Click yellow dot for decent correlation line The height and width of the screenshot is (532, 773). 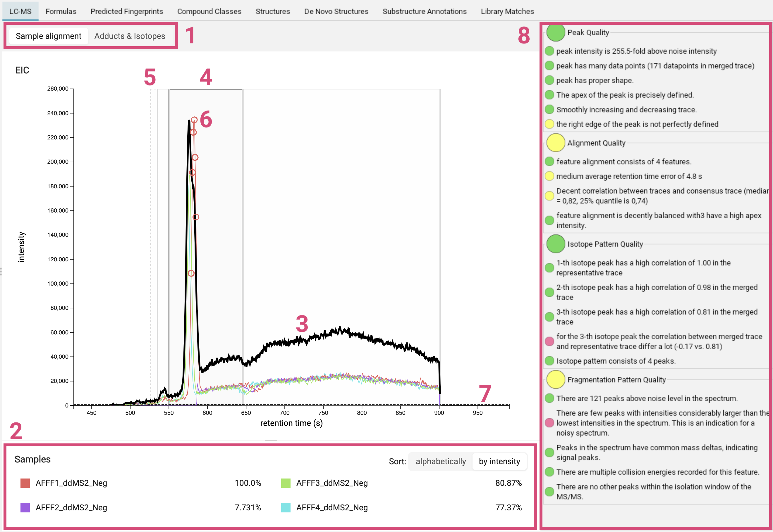(x=549, y=196)
